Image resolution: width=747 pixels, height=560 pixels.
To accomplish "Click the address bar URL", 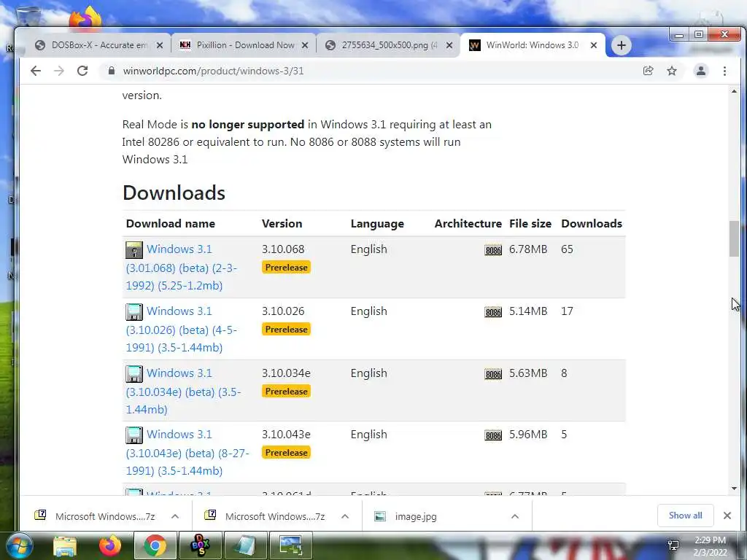I will click(213, 71).
